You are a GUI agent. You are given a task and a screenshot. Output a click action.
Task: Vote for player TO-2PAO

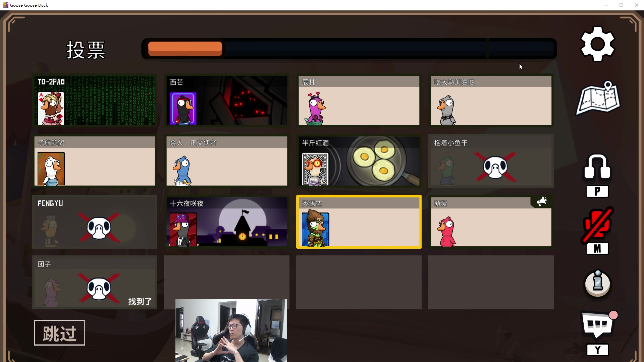95,101
